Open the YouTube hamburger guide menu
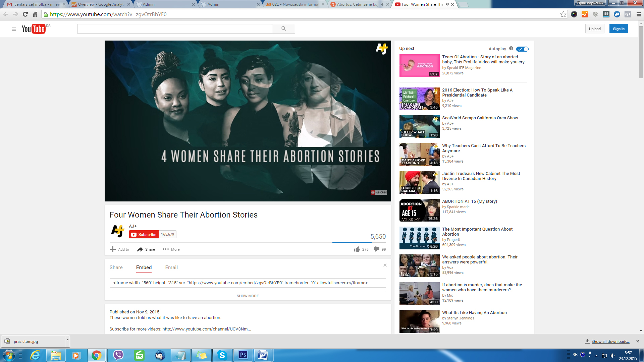This screenshot has width=644, height=362. [14, 29]
